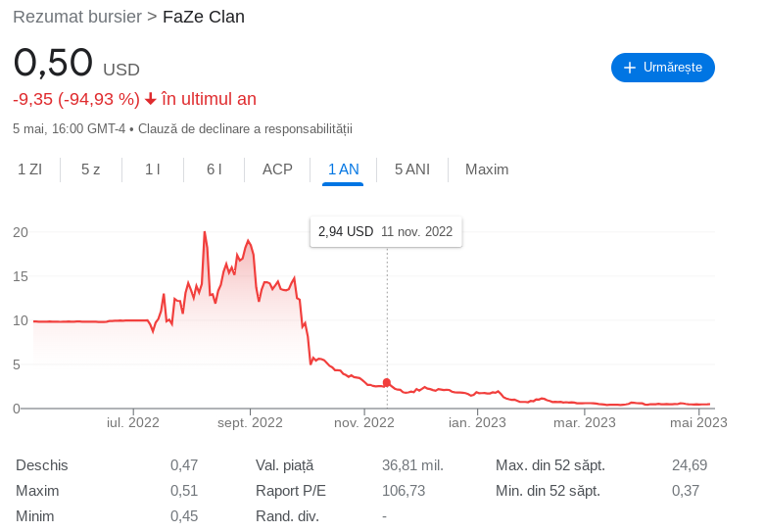Viewport: 765px width, 532px height.
Task: Click the plus icon in Urmărește button
Action: coord(630,68)
